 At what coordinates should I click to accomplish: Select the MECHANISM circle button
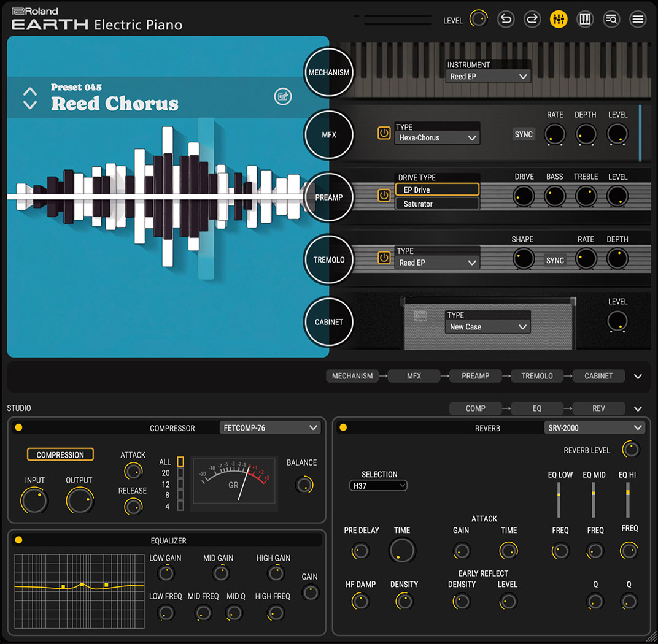pyautogui.click(x=329, y=72)
